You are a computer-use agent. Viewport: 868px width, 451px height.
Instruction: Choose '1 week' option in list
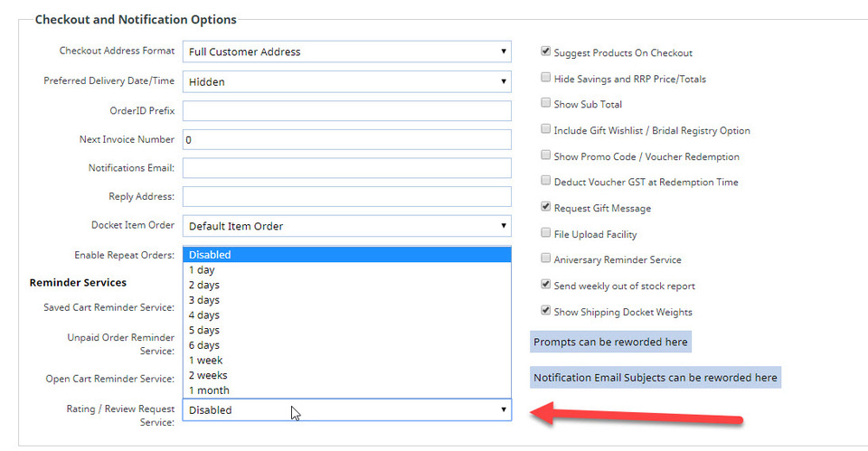click(204, 361)
